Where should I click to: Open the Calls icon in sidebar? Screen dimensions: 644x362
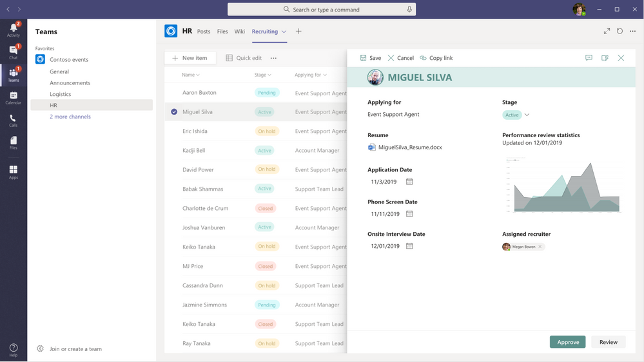point(13,120)
